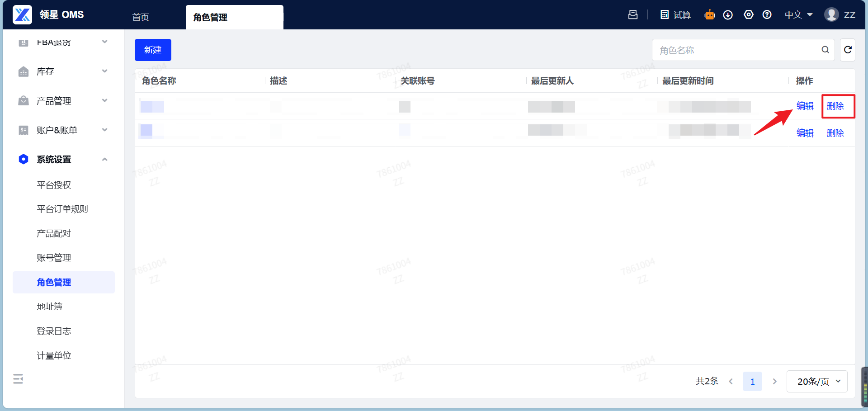This screenshot has height=411, width=868.
Task: Open the help question mark icon
Action: [767, 14]
